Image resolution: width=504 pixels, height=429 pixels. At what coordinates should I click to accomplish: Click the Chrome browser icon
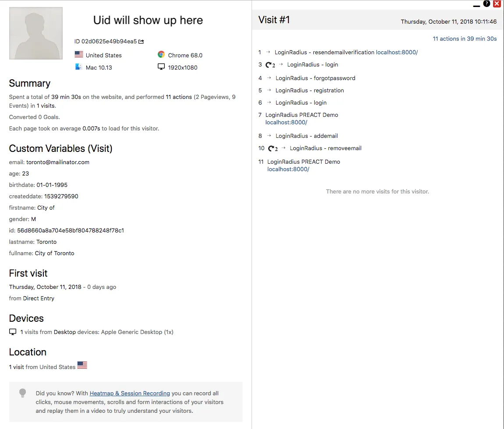161,55
